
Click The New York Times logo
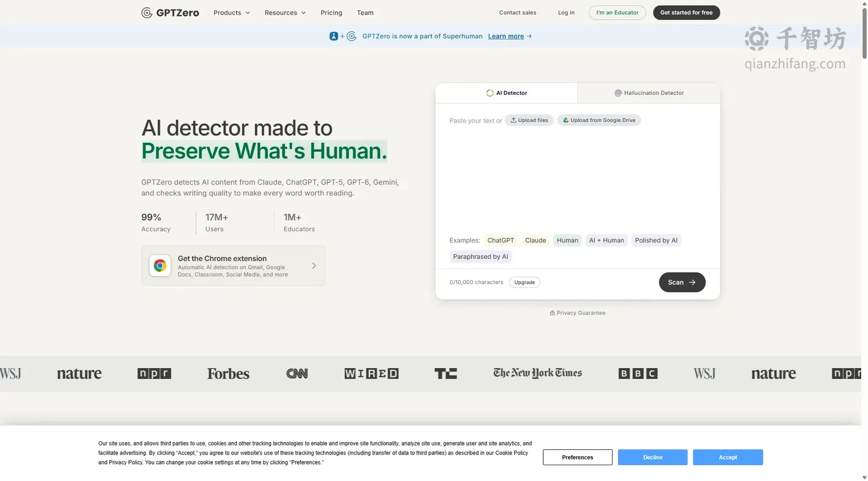[537, 373]
